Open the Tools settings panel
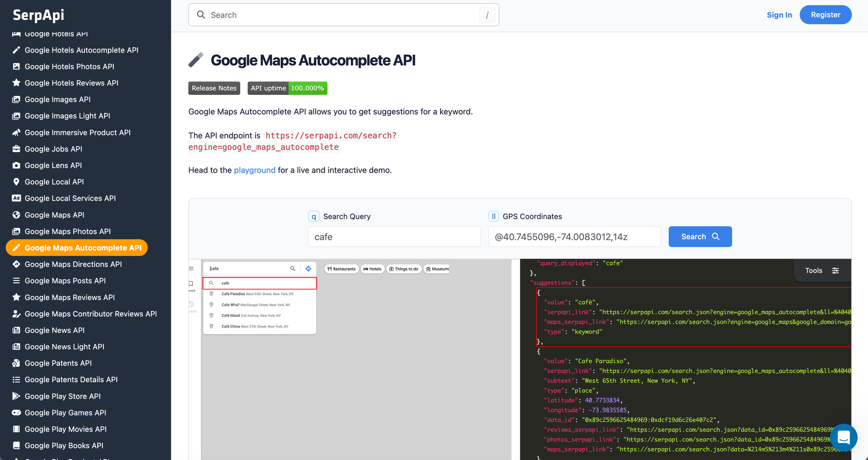 pos(822,271)
